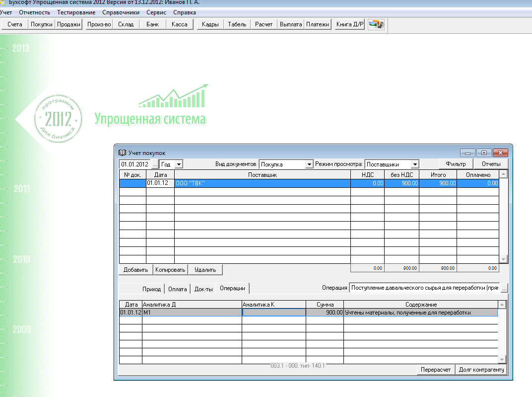The height and width of the screenshot is (397, 532).
Task: Open the Отчетность menu
Action: coord(35,12)
